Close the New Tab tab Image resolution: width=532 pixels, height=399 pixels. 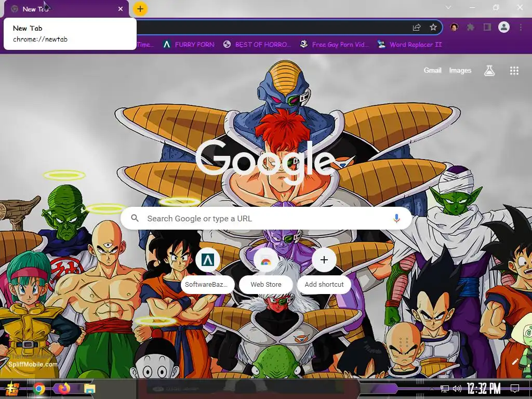point(121,9)
